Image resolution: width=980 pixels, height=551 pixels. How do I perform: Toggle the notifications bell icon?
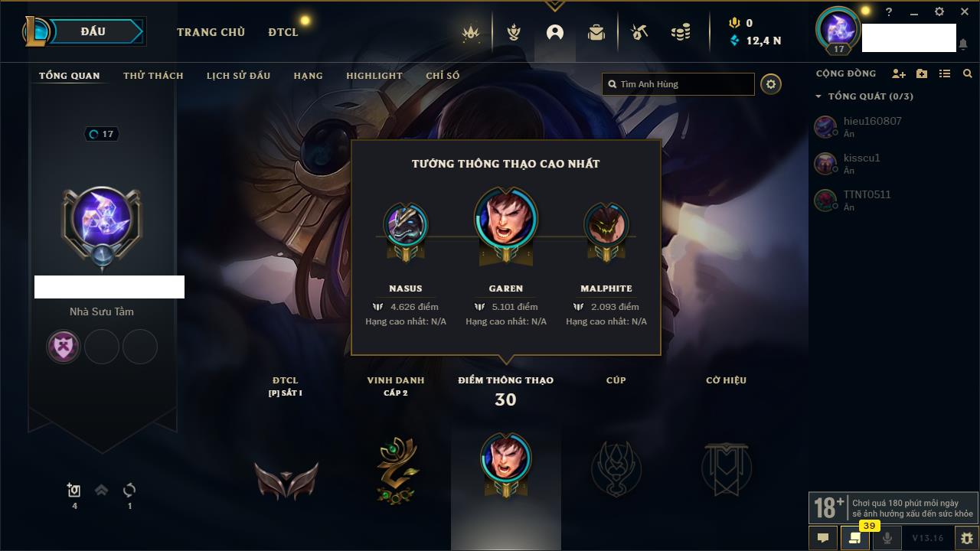(962, 44)
